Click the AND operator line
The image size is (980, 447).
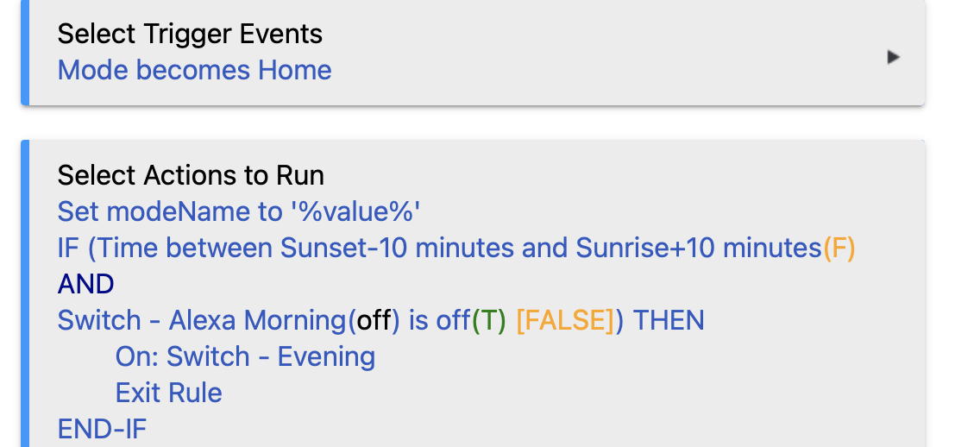point(85,285)
